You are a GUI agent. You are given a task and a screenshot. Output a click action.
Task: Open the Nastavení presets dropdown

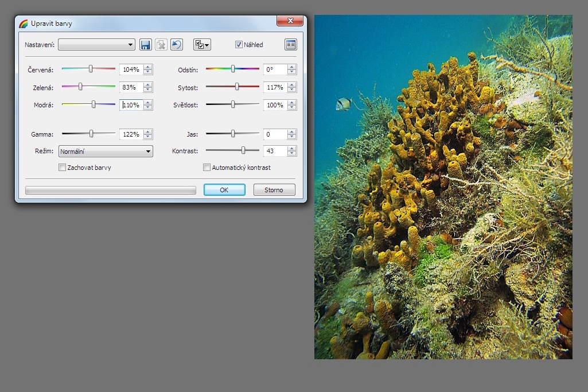(x=96, y=45)
